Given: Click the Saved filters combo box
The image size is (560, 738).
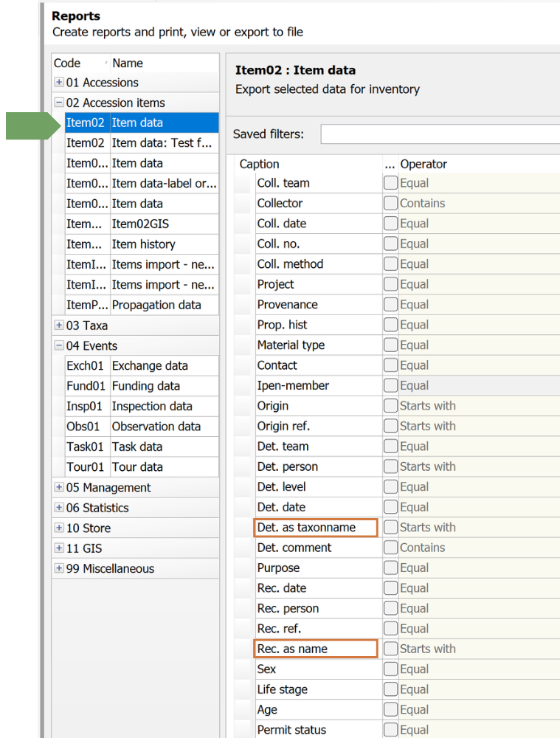Looking at the screenshot, I should tap(440, 134).
